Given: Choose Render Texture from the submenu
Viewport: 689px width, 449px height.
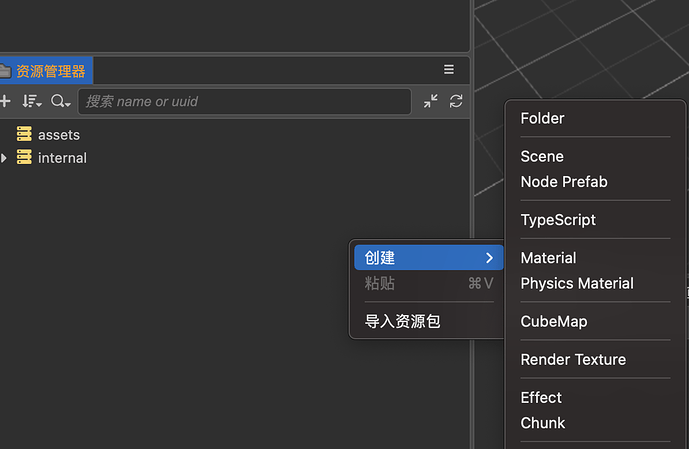Looking at the screenshot, I should tap(573, 359).
